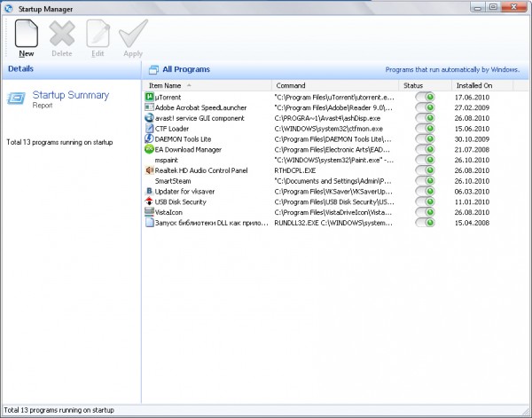Click the RUNDLL32.EXE command cell
Image resolution: width=532 pixels, height=418 pixels.
coord(334,223)
